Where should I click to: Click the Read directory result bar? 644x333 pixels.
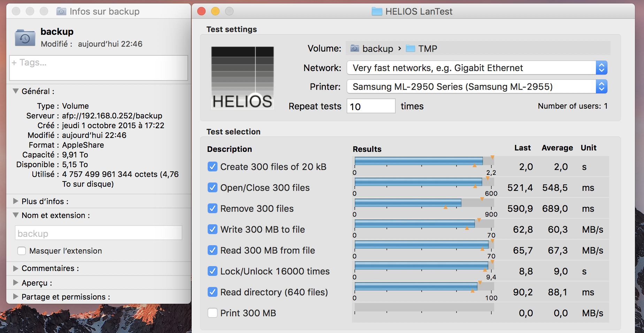[x=424, y=287]
